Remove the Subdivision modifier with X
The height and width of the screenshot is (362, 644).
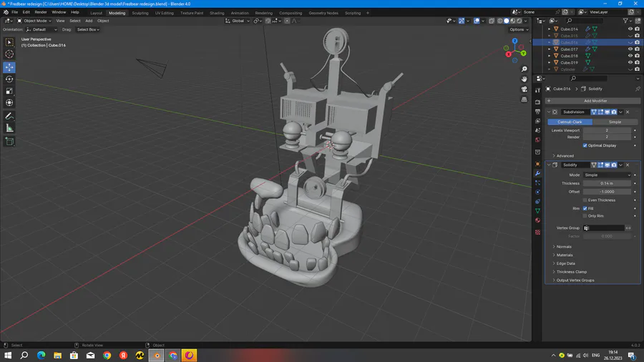pyautogui.click(x=628, y=112)
